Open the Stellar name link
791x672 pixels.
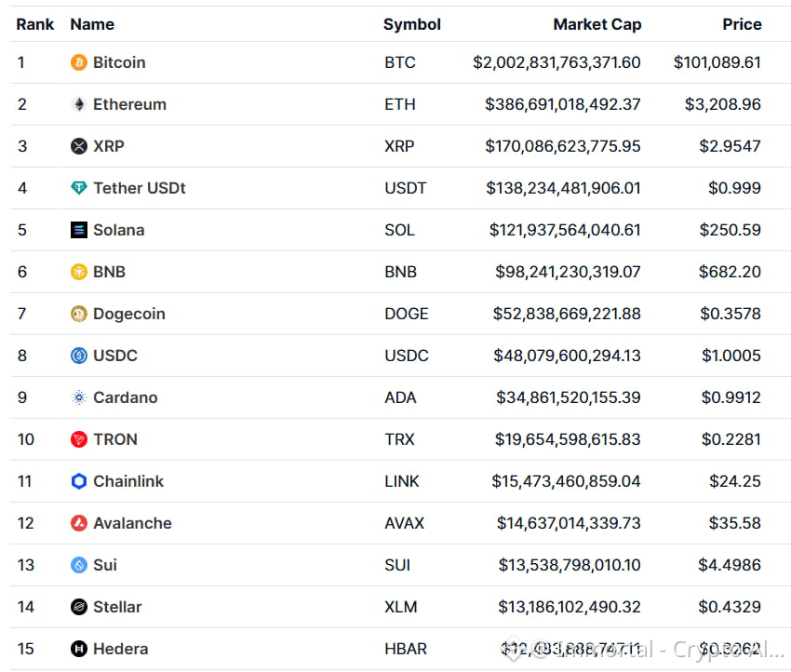[x=117, y=607]
